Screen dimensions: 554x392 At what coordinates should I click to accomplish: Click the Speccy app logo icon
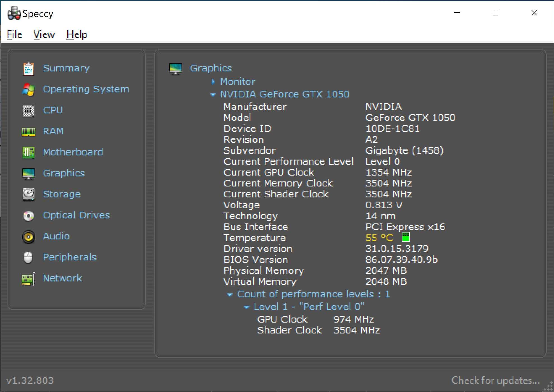(x=14, y=13)
